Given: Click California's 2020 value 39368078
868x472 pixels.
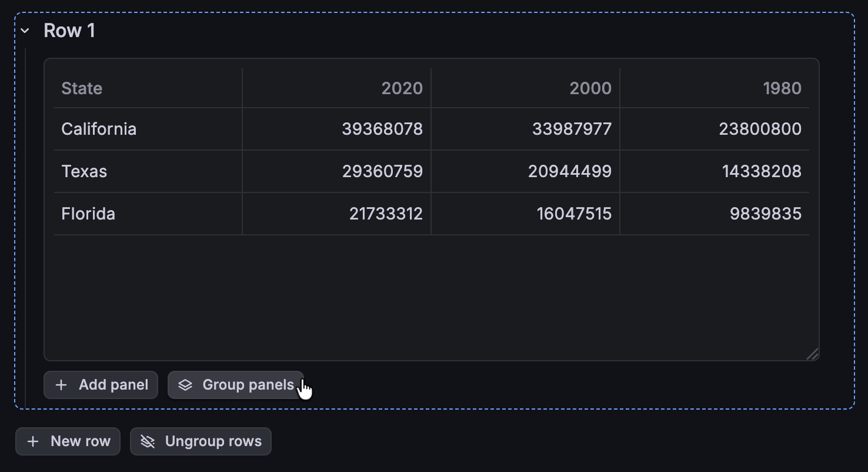Looking at the screenshot, I should (x=382, y=129).
